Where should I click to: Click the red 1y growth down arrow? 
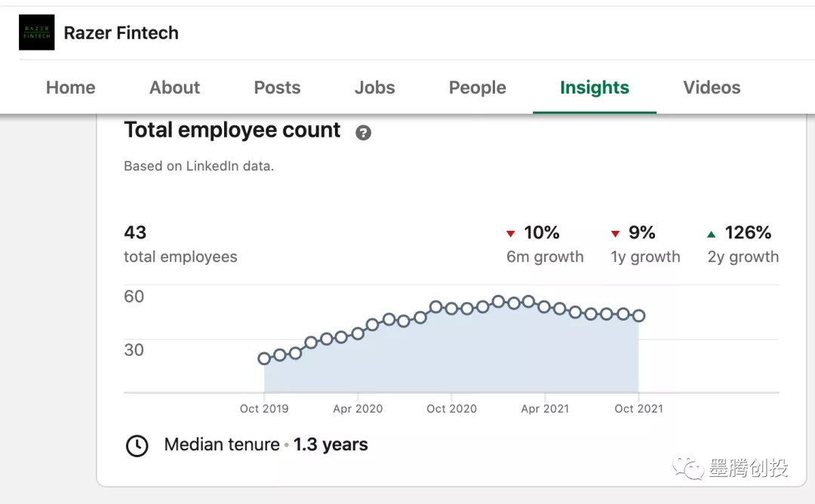[615, 233]
